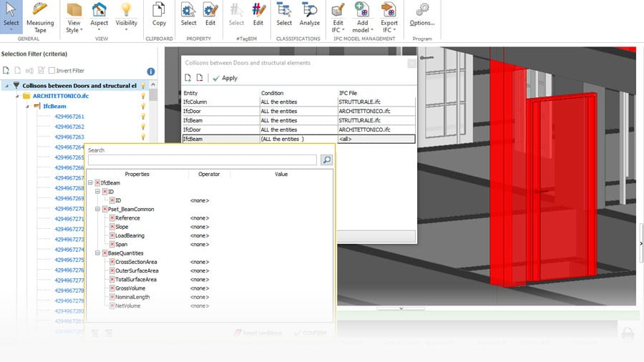Click the Classifications Analyze icon

click(309, 15)
